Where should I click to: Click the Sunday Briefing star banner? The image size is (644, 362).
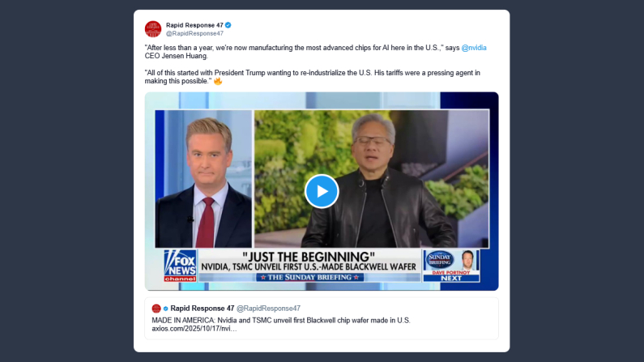(309, 278)
